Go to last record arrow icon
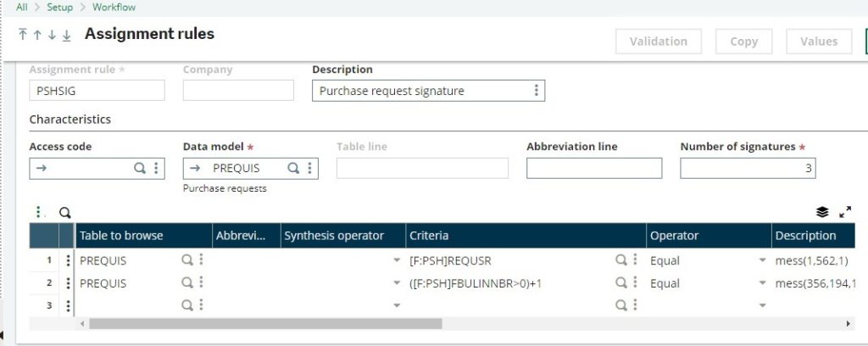This screenshot has height=346, width=868. pos(66,35)
